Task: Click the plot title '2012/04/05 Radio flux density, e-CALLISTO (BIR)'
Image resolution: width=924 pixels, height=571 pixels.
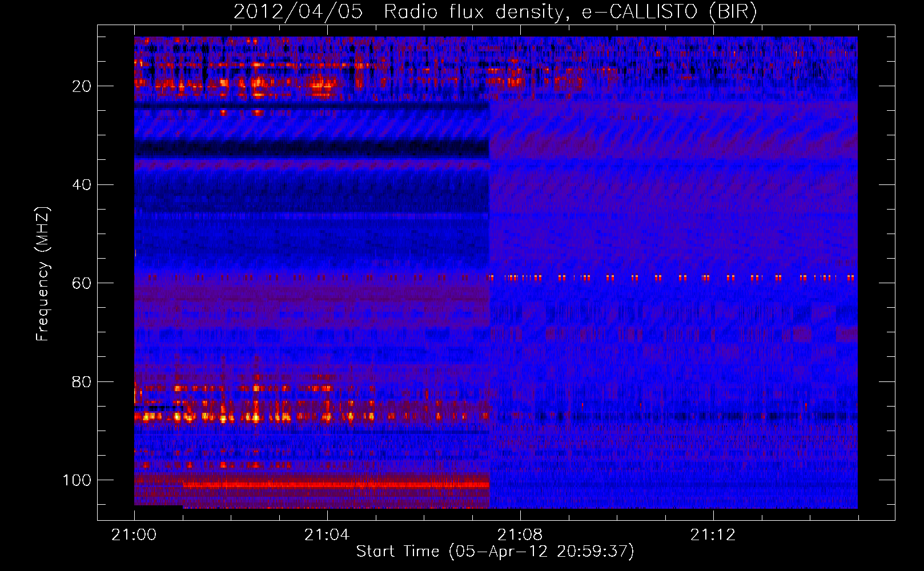Action: [495, 12]
